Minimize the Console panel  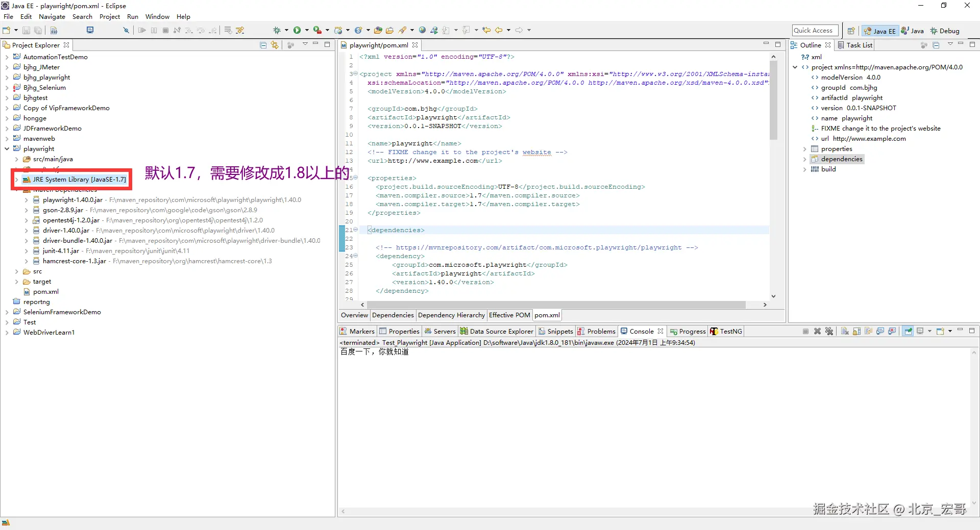(x=960, y=330)
